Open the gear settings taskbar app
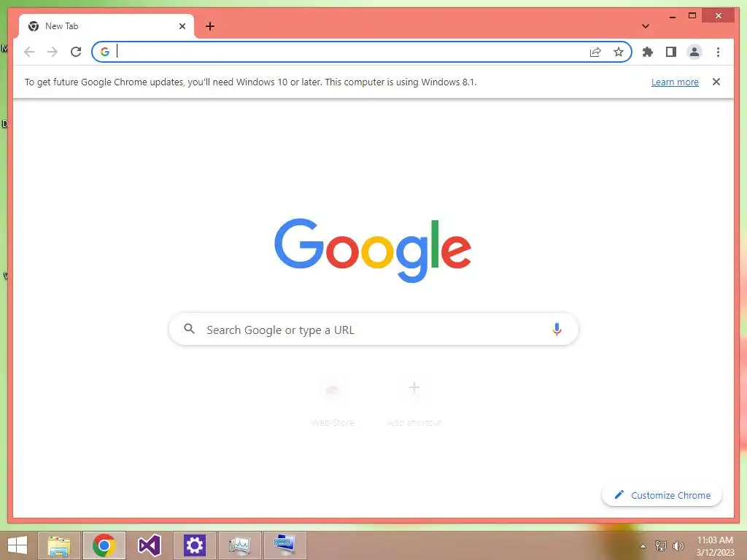Image resolution: width=747 pixels, height=560 pixels. (194, 545)
